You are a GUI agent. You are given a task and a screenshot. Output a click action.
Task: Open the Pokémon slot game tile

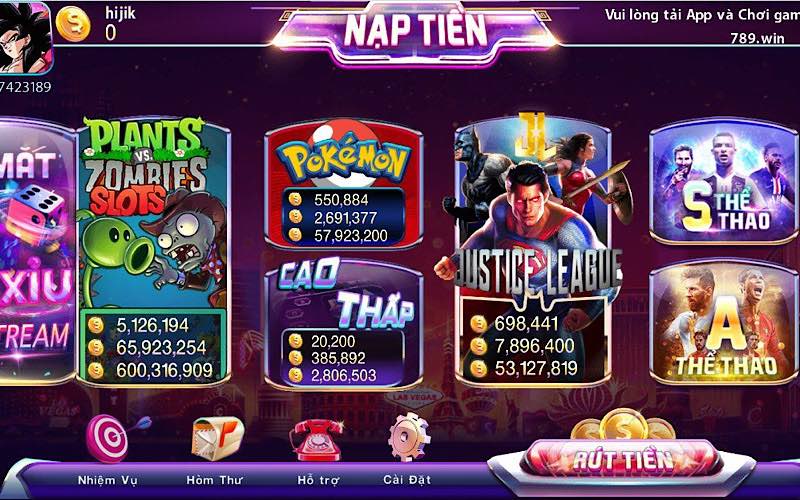344,184
